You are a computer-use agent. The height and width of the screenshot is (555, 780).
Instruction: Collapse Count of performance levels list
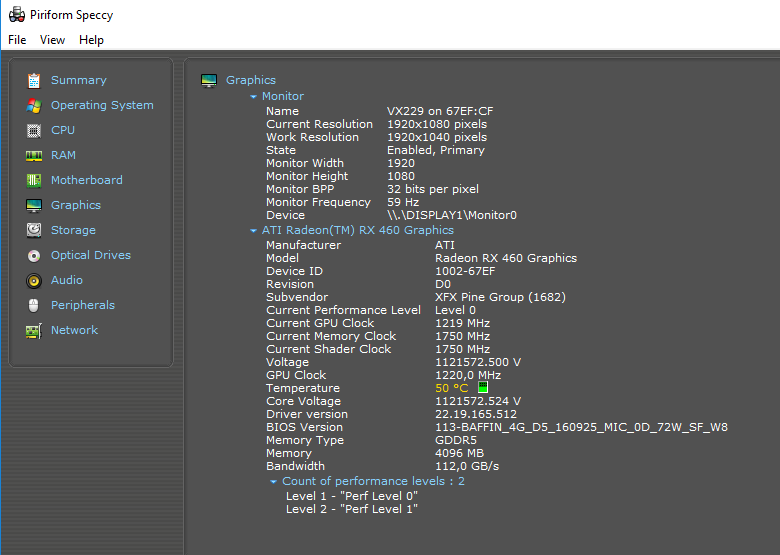274,482
